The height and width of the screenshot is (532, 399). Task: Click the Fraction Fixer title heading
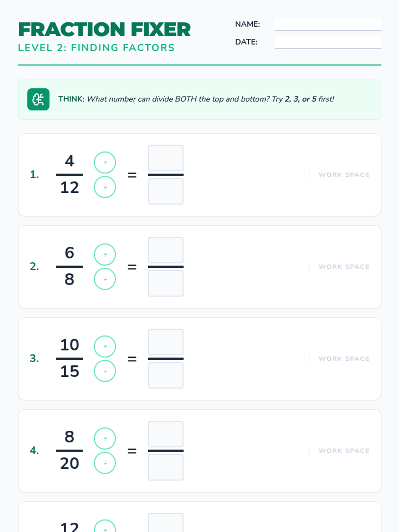(104, 30)
